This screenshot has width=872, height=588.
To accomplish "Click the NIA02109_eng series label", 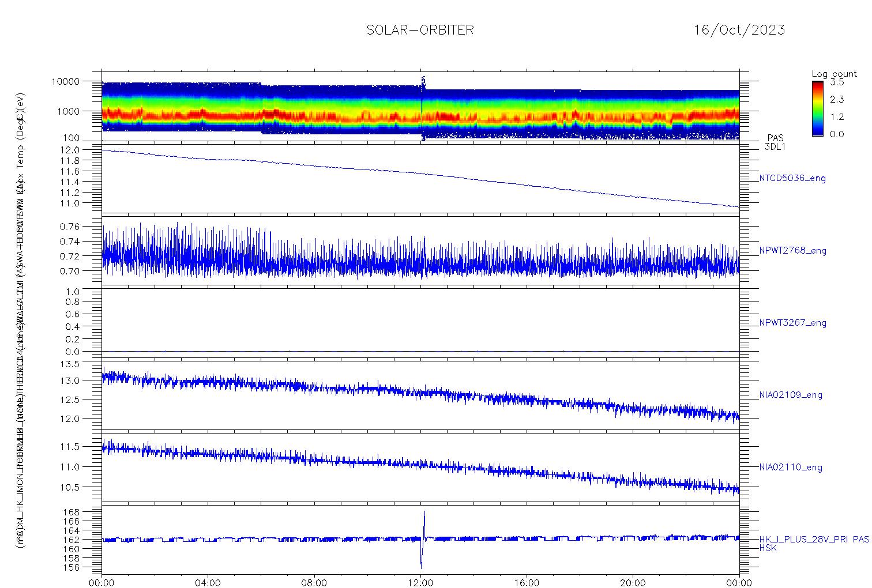I will (x=791, y=395).
